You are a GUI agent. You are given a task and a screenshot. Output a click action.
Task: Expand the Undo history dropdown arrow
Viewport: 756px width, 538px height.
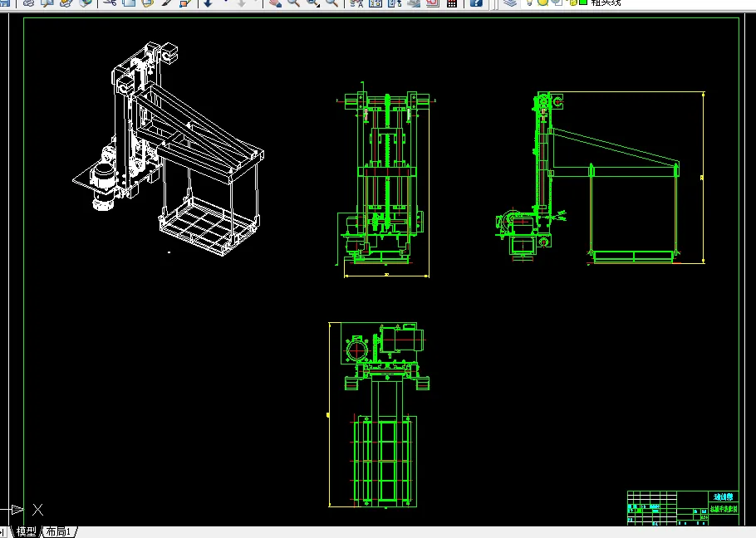tap(226, 2)
